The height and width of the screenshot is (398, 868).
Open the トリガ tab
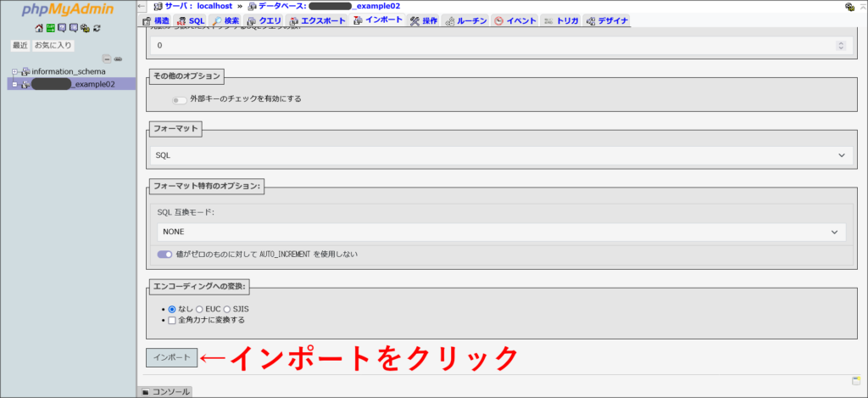pyautogui.click(x=561, y=20)
